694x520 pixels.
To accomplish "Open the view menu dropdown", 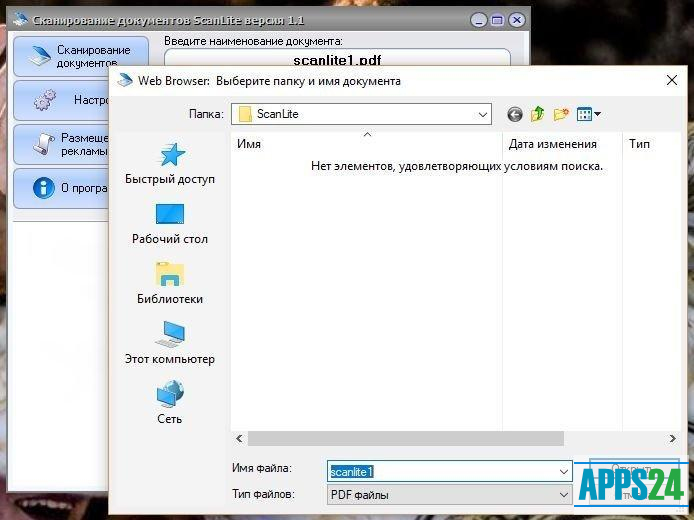I will (x=589, y=114).
